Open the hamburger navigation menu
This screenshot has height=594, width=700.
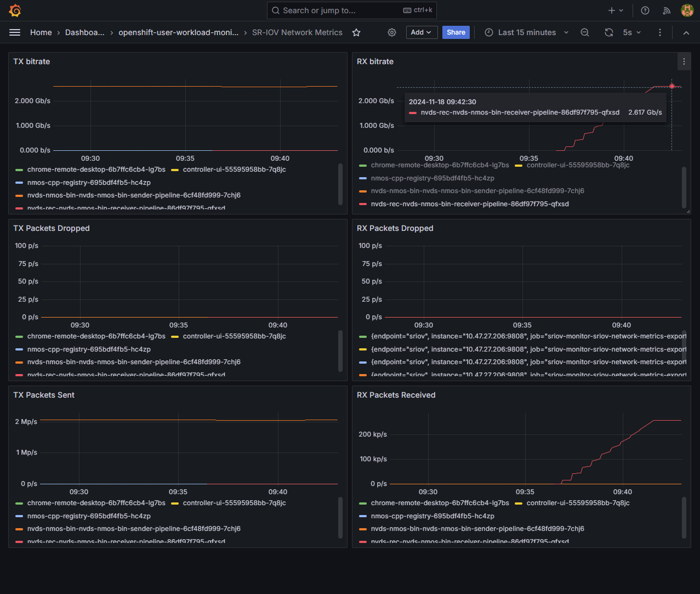click(15, 32)
